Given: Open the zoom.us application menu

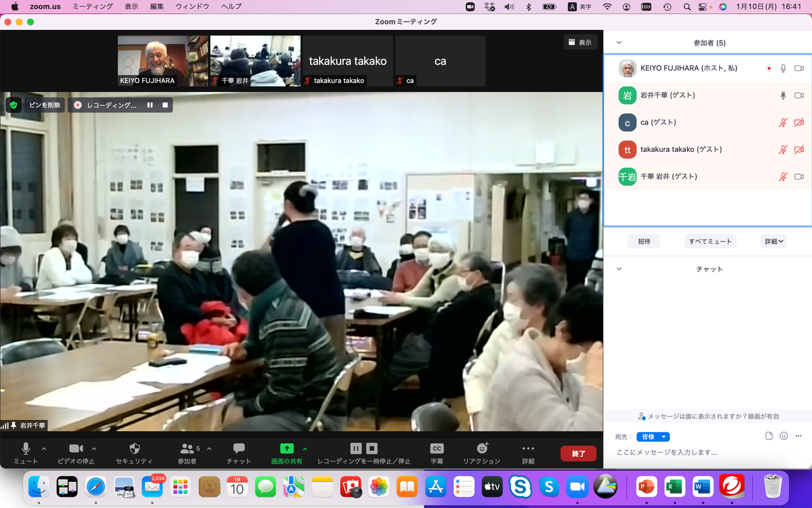Looking at the screenshot, I should tap(44, 6).
